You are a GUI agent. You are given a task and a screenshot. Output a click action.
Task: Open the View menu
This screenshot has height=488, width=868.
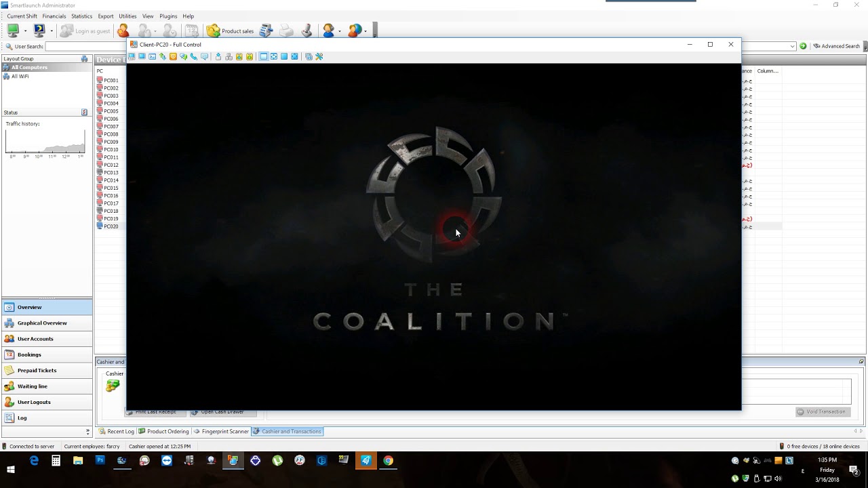[x=148, y=16]
